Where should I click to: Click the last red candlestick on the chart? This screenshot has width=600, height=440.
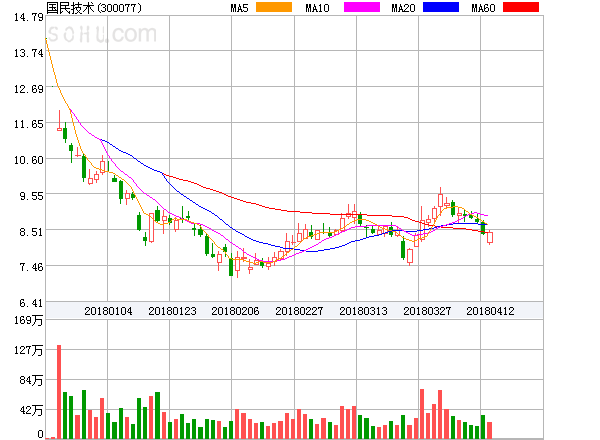pos(490,237)
